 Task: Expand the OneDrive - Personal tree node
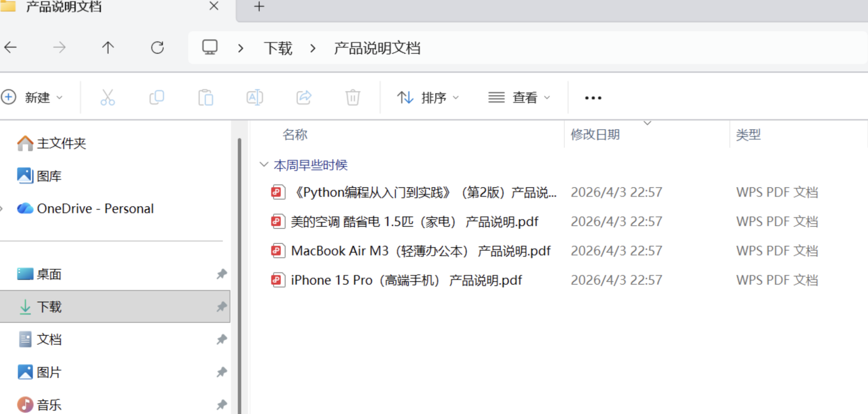click(x=1, y=208)
